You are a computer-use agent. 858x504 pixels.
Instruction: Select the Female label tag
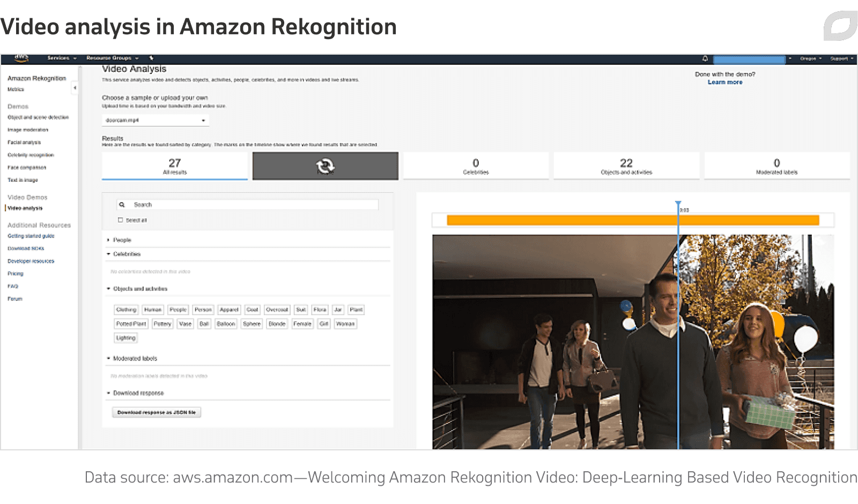tap(302, 324)
